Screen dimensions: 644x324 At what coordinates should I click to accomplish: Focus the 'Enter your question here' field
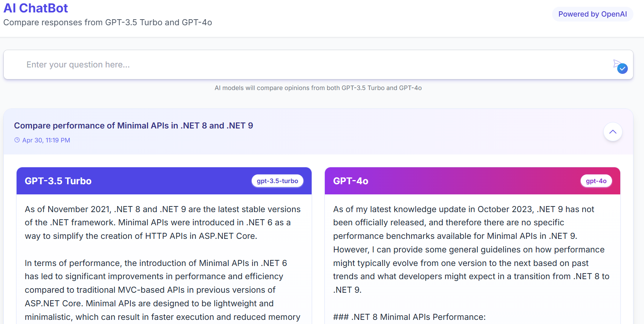point(318,65)
